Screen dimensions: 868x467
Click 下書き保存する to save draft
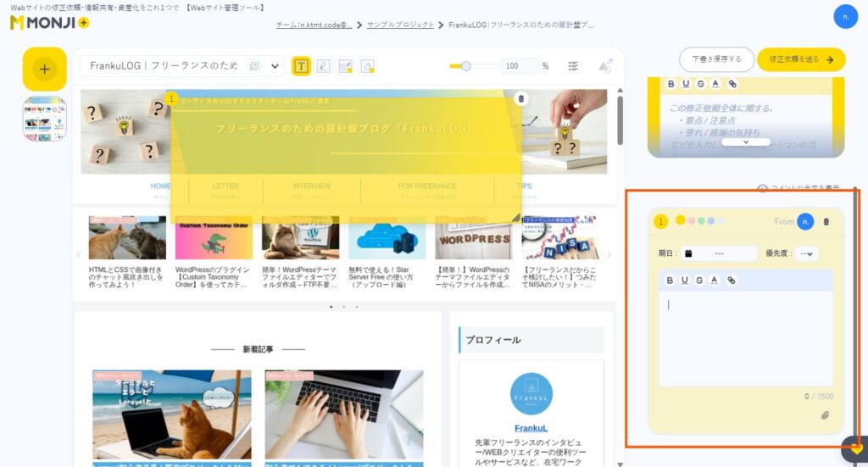[716, 59]
